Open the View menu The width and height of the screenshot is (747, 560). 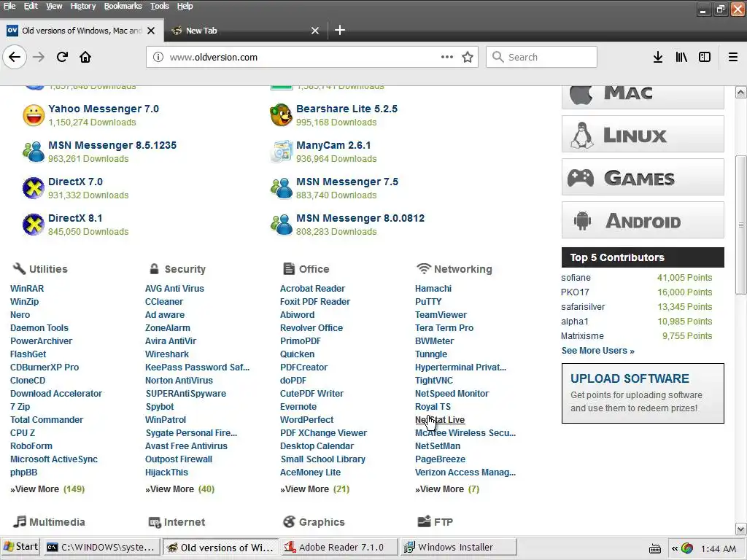pos(54,6)
